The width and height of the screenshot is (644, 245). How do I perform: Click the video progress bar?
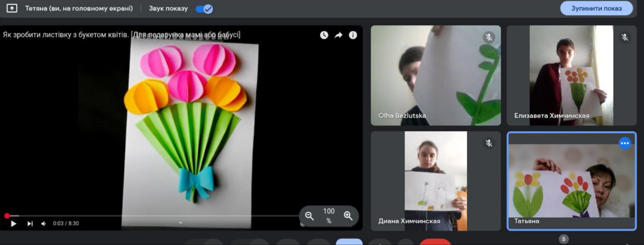click(x=153, y=216)
